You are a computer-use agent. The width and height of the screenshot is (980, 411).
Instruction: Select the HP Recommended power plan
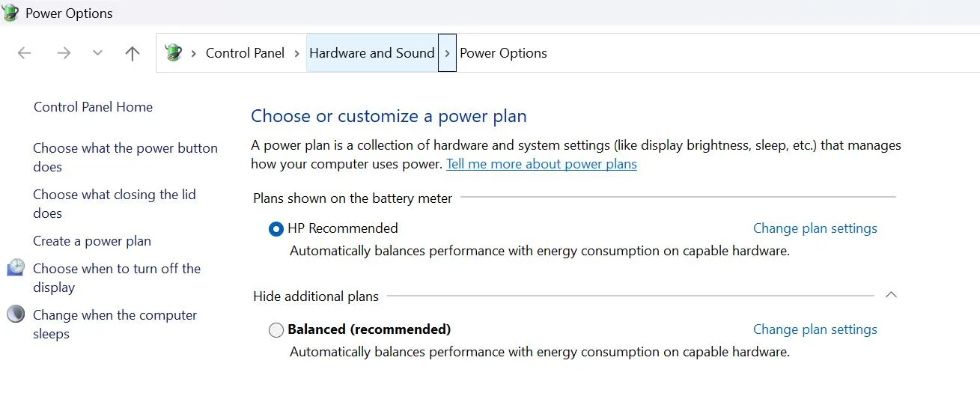276,229
